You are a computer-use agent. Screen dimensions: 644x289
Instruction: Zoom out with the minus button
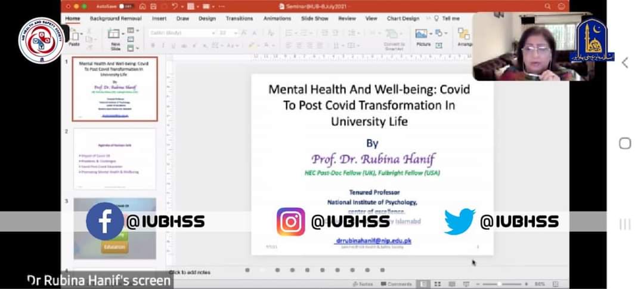tap(478, 284)
